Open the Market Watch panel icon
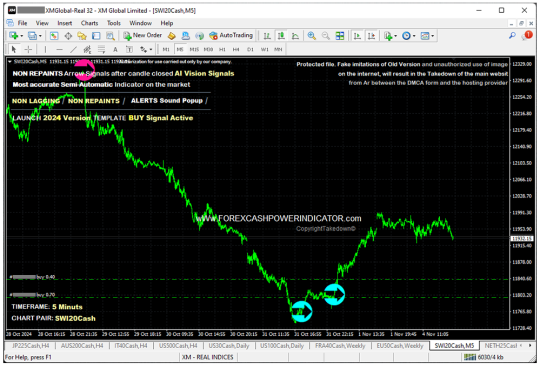 click(x=54, y=36)
